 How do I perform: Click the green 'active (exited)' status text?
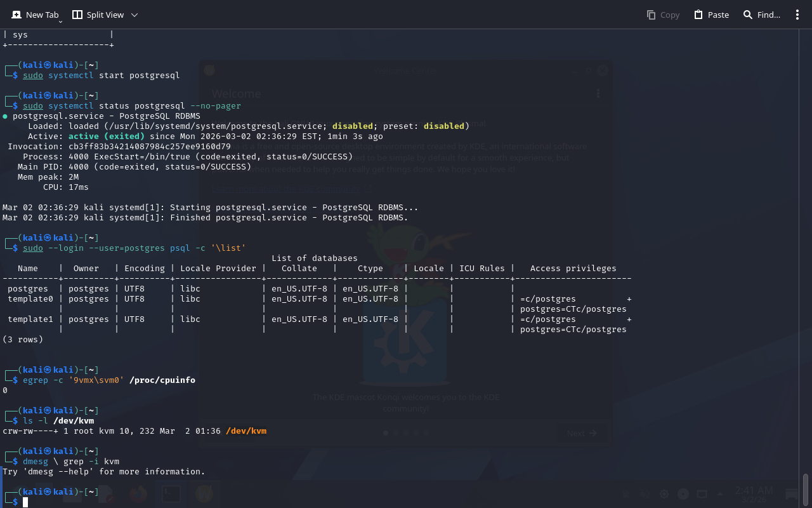[x=107, y=136]
